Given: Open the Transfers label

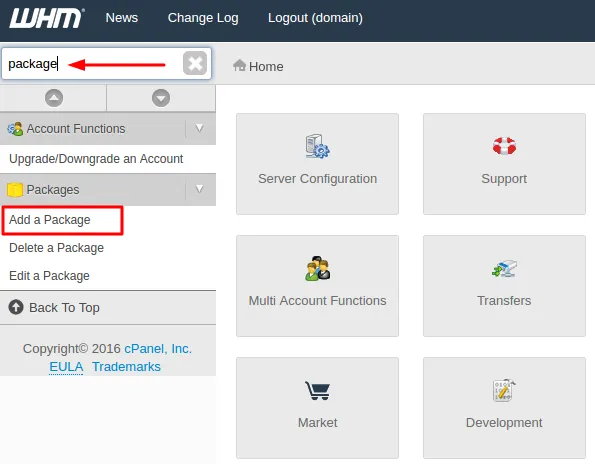Looking at the screenshot, I should [504, 301].
